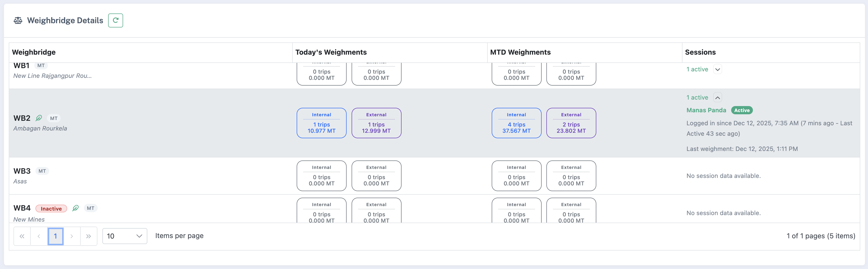The width and height of the screenshot is (868, 269).
Task: Click the leaf icon next to WB2
Action: [x=39, y=118]
